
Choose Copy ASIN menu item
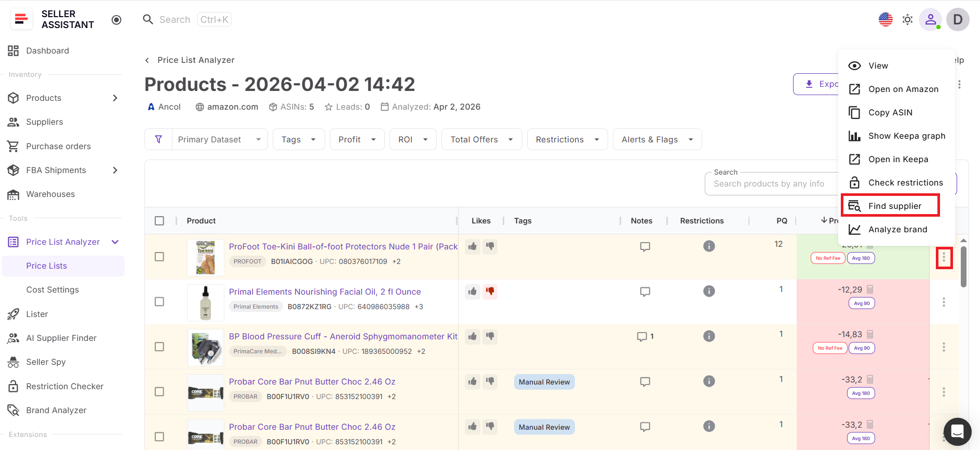(896, 112)
